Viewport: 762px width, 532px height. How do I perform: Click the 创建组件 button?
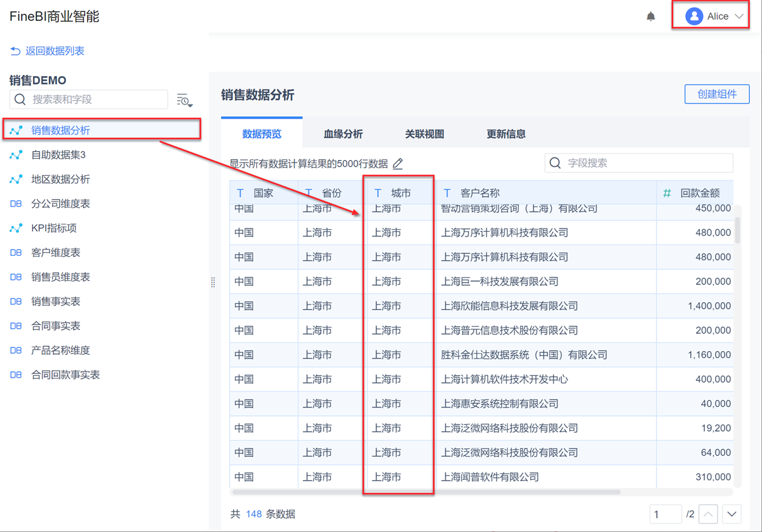(x=717, y=94)
